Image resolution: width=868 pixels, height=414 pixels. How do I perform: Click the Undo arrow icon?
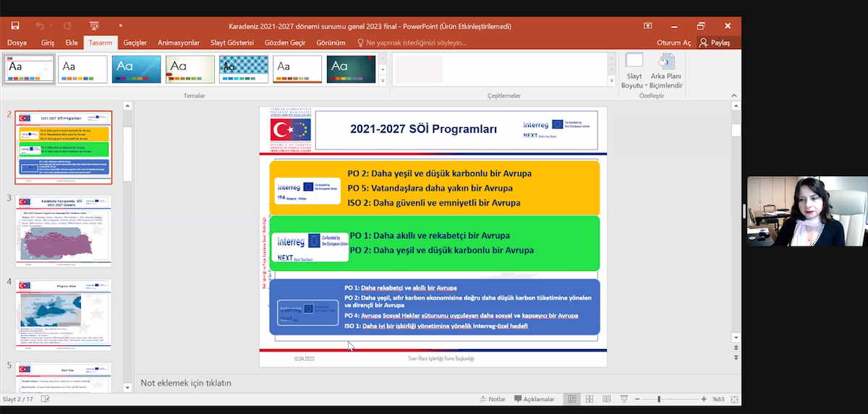click(40, 26)
